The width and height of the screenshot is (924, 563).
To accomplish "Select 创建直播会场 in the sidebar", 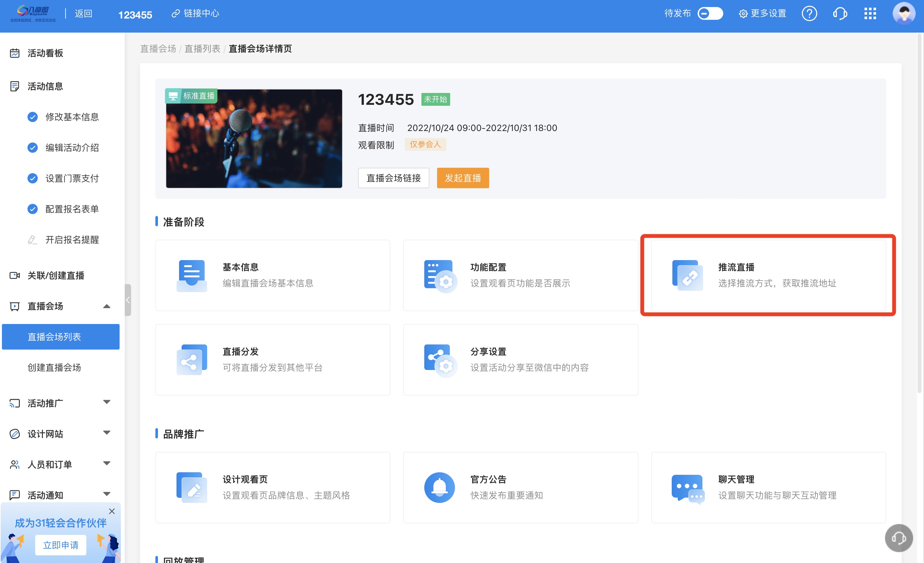I will point(54,367).
